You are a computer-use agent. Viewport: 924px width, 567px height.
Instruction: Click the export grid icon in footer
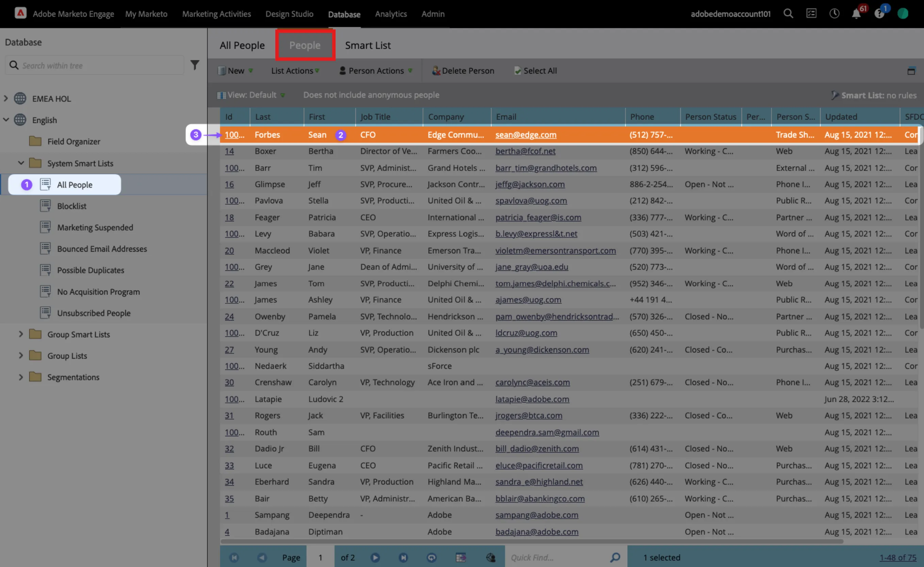click(461, 557)
